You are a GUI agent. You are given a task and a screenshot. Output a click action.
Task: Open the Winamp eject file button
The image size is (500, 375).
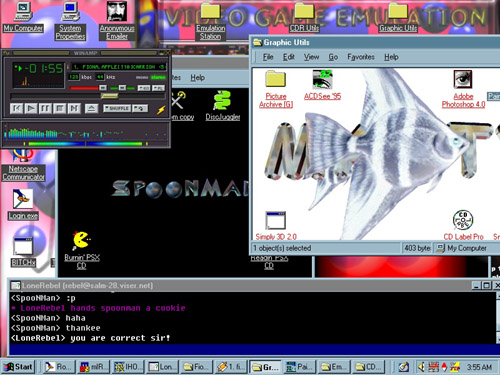[x=91, y=109]
